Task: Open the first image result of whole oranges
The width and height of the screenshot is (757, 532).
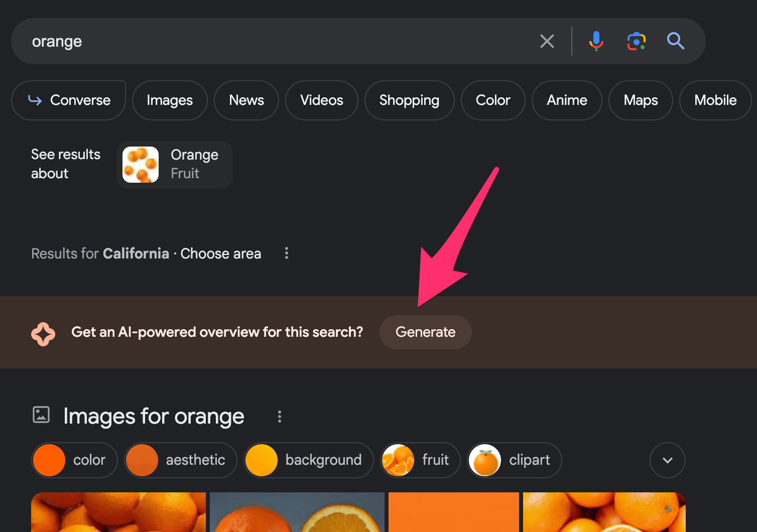Action: coord(118,512)
